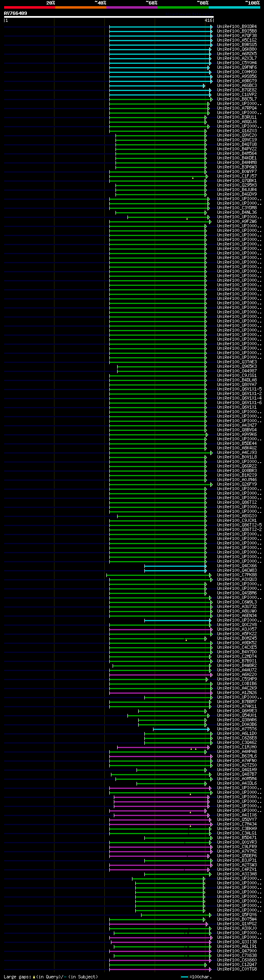This screenshot has height=980, width=264.
Task: Click label UniRef100_B3RU11
Action: tap(237, 117)
